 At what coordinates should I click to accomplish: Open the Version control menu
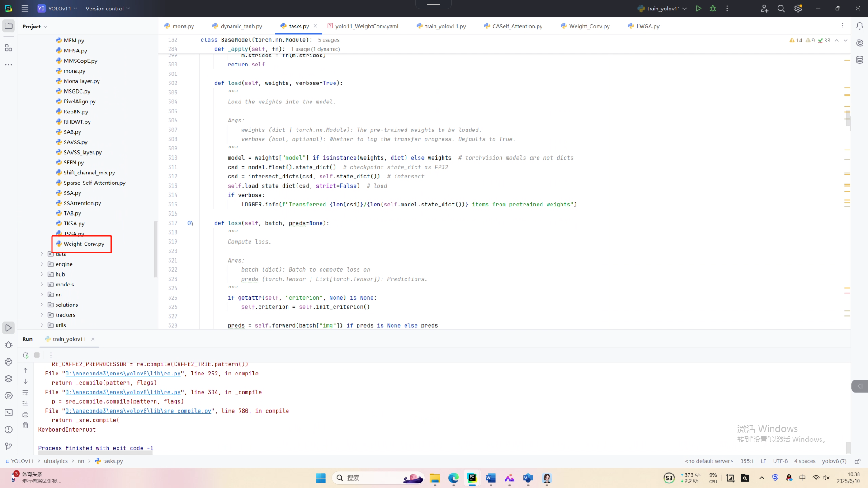click(x=108, y=9)
